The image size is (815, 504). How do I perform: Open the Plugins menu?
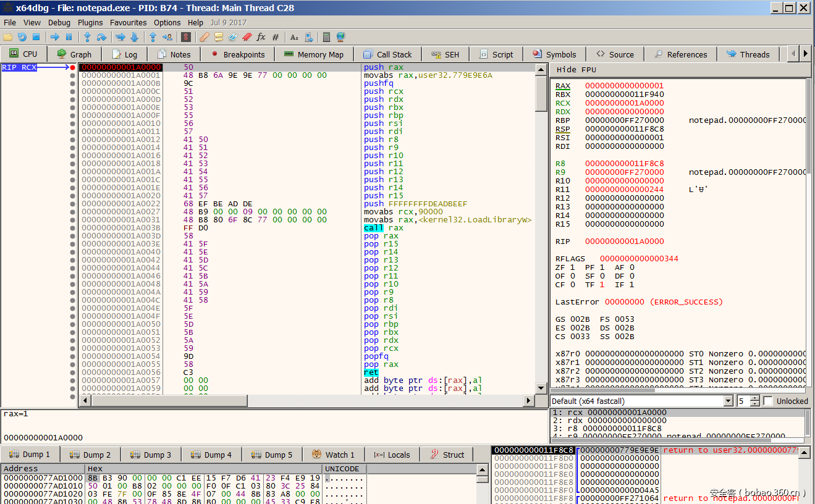point(90,22)
